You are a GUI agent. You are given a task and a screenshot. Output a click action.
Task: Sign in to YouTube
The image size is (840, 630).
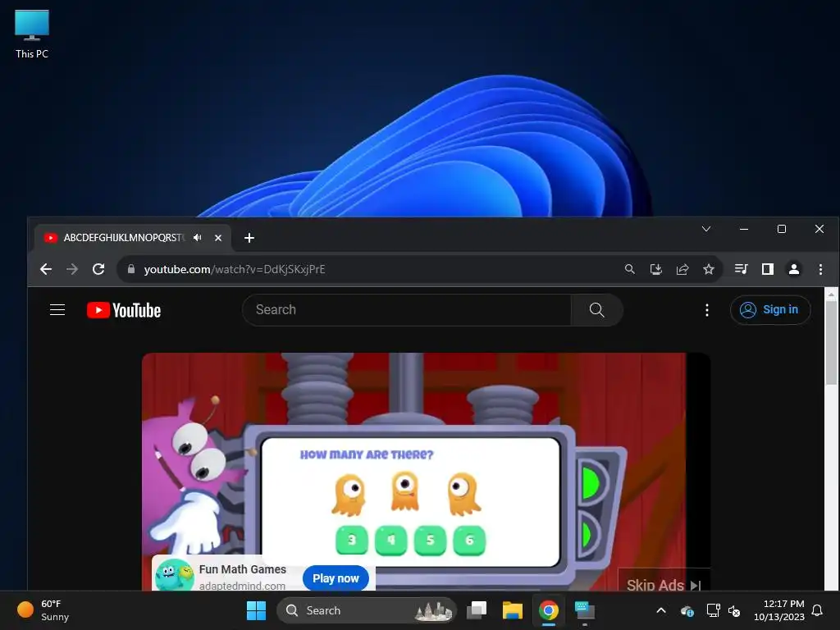pyautogui.click(x=770, y=309)
